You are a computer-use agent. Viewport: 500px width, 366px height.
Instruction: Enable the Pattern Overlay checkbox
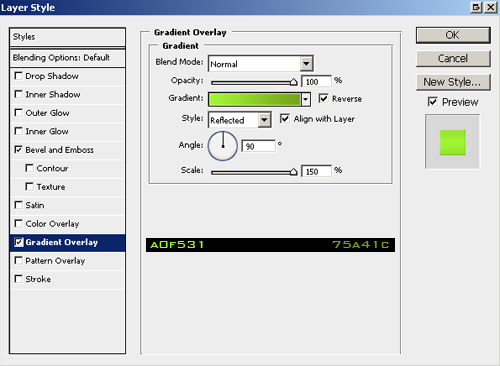[19, 260]
